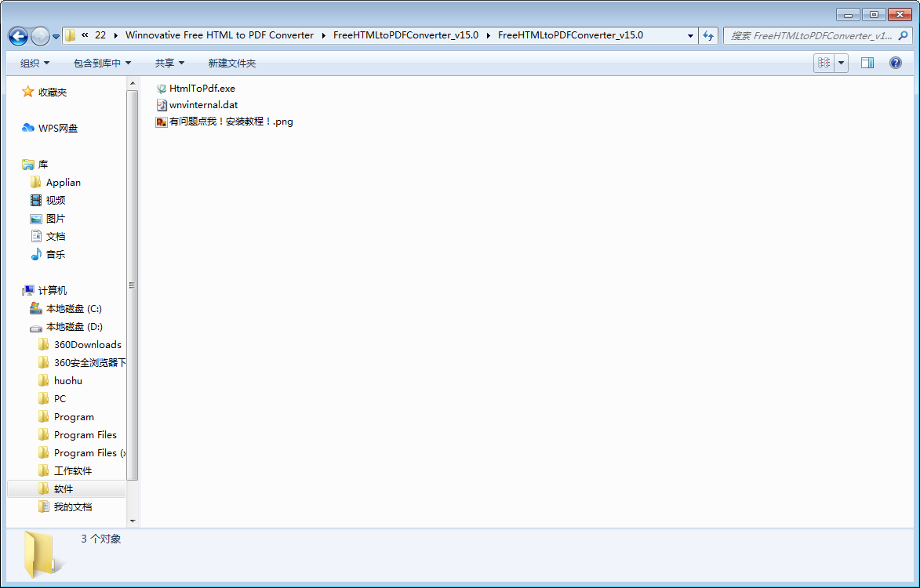This screenshot has height=588, width=920.
Task: Select the 360Downloads folder in the sidebar
Action: click(x=87, y=345)
